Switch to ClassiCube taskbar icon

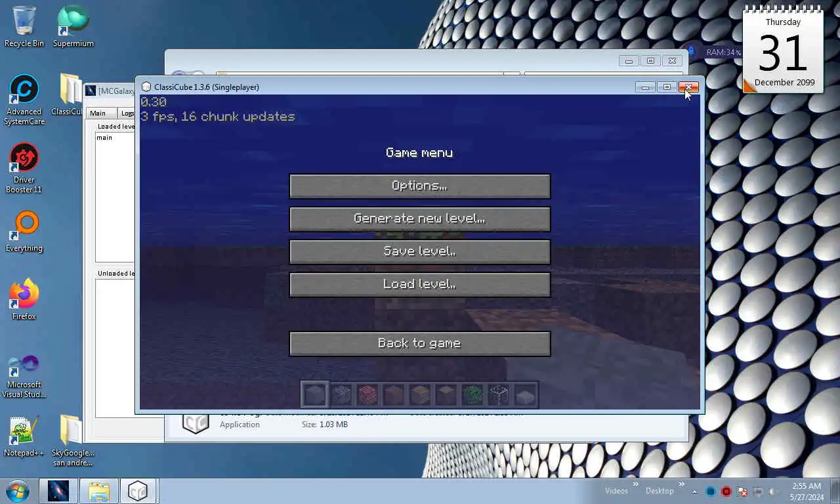[138, 491]
